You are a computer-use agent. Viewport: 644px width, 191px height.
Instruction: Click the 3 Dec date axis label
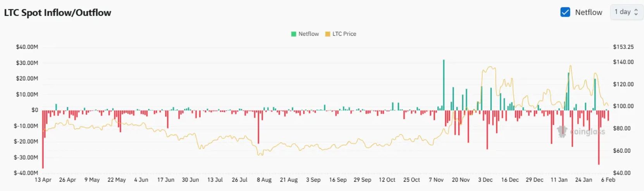(485, 180)
